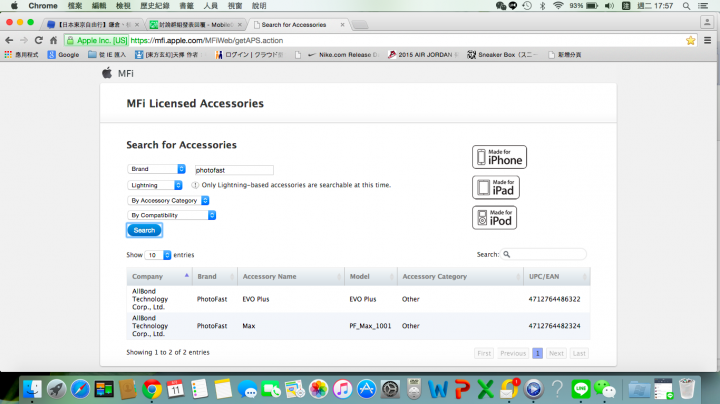Click UPC 4712764486322
This screenshot has width=720, height=404.
(554, 299)
